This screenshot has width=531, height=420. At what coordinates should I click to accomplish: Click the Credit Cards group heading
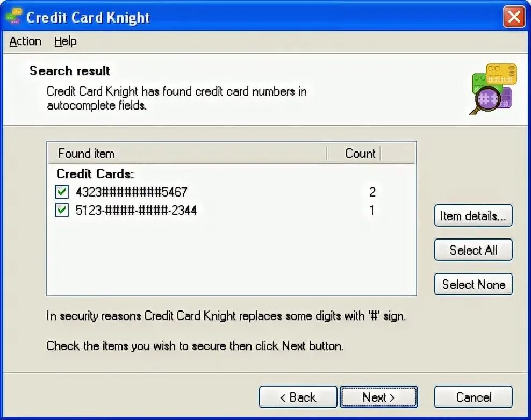click(95, 173)
